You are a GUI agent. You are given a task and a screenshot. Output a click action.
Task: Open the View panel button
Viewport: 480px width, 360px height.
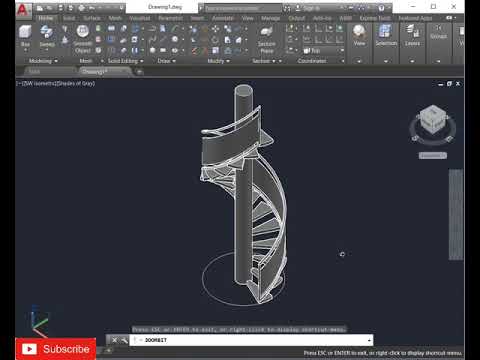tap(359, 36)
